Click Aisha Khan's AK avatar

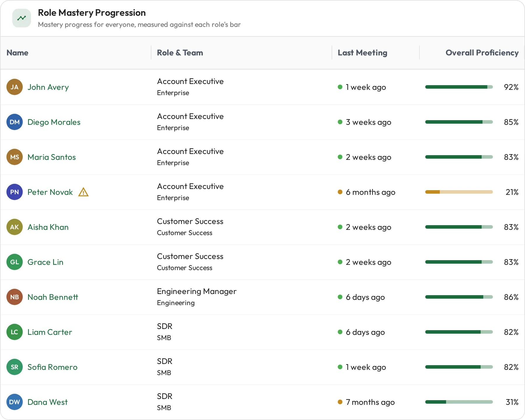[x=15, y=227]
